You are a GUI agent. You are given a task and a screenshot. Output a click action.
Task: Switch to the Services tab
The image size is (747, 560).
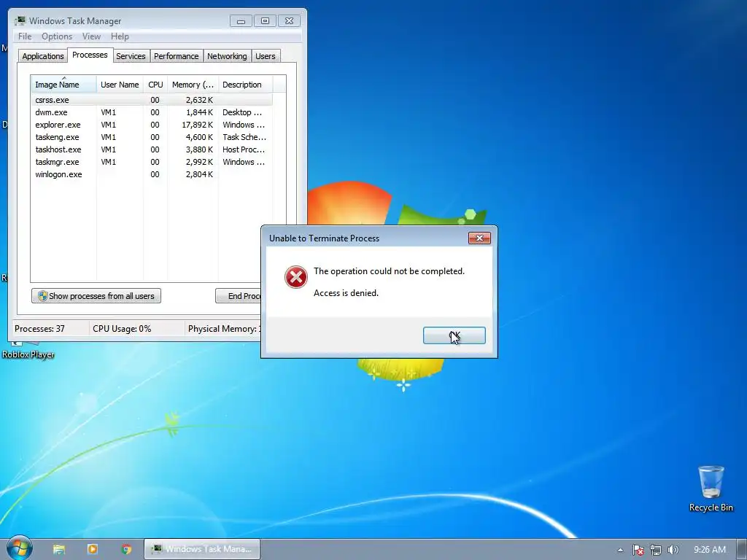[x=131, y=56]
